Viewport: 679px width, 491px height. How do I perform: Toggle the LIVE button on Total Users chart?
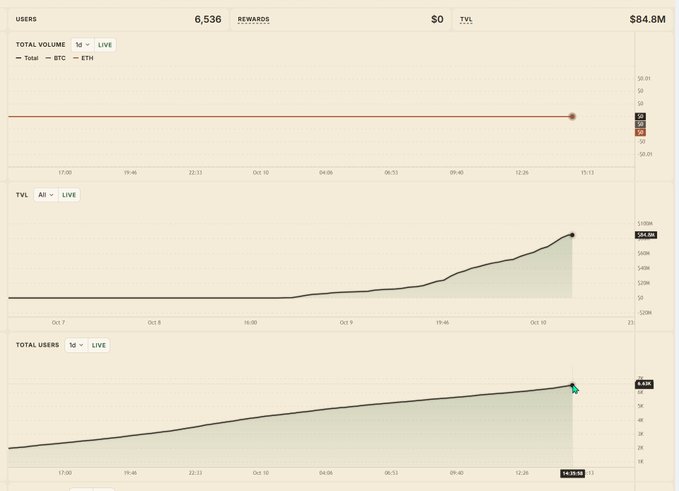click(99, 345)
